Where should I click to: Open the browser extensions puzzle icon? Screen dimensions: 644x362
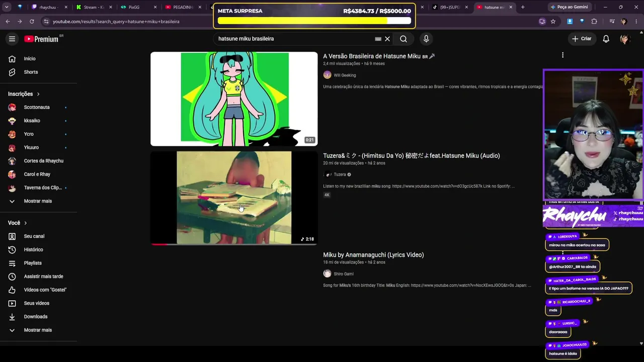coord(594,22)
